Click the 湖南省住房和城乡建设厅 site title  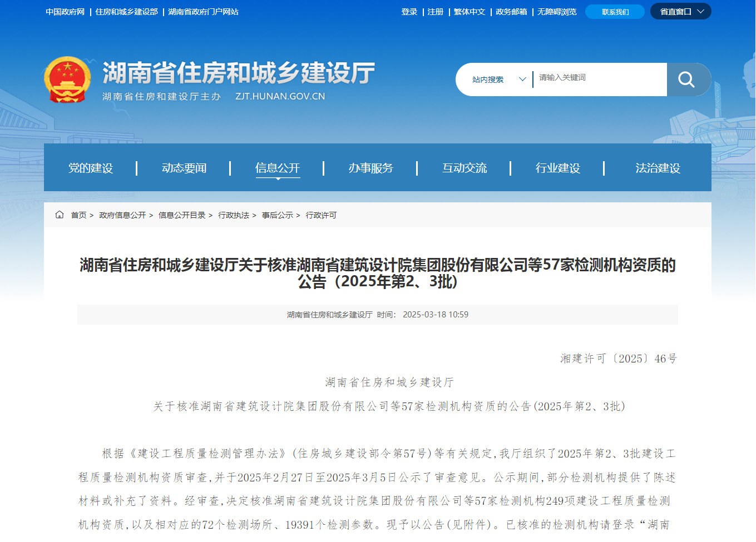coord(239,73)
